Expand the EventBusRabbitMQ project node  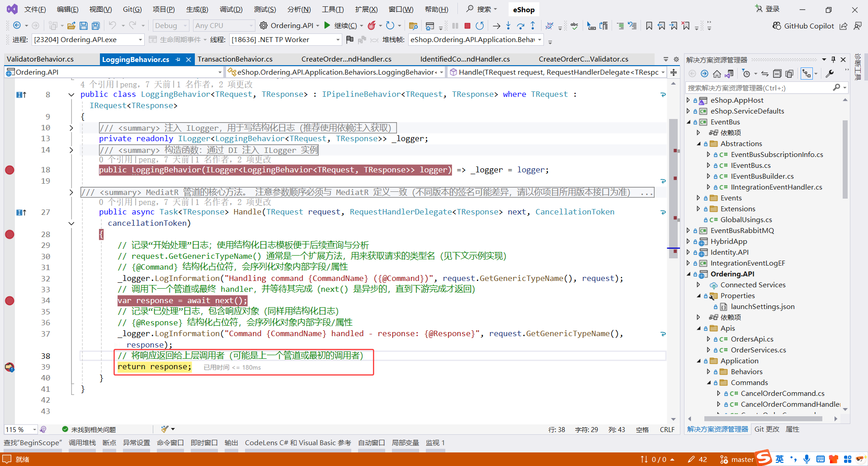689,230
